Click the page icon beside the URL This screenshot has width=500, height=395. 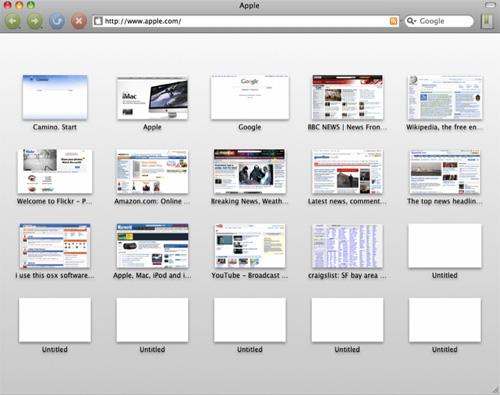98,21
